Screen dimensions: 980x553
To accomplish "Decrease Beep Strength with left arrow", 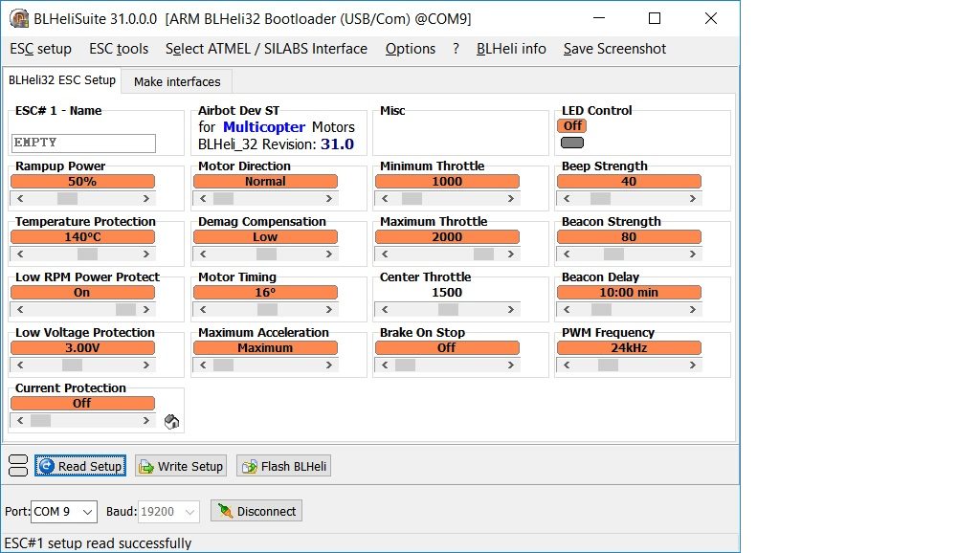I will click(x=567, y=199).
